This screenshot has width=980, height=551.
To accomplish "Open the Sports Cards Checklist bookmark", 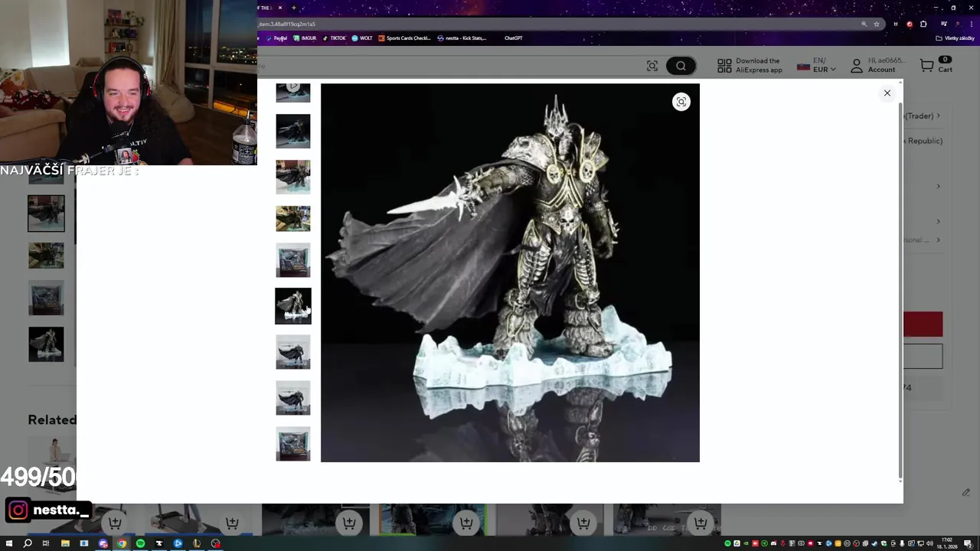I will tap(405, 38).
